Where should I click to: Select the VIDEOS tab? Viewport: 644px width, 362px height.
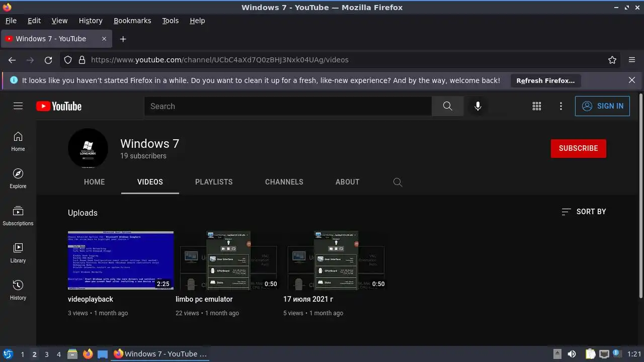tap(150, 182)
